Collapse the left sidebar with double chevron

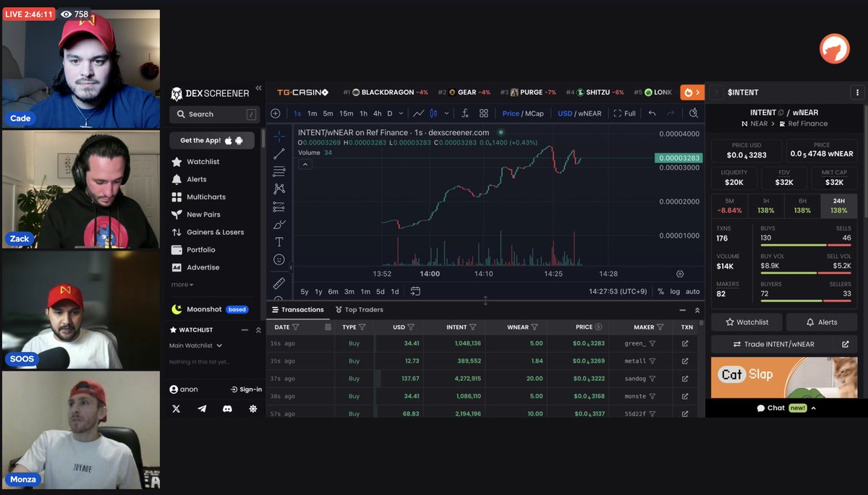[258, 89]
